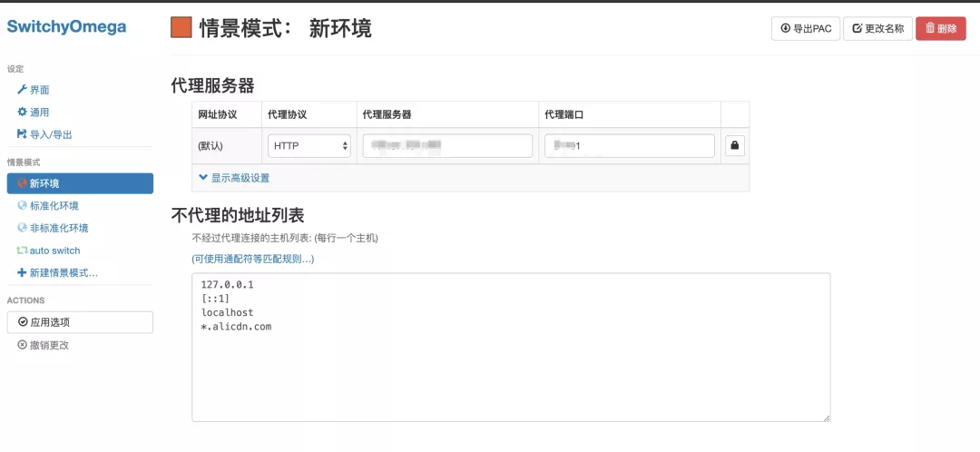The width and height of the screenshot is (980, 452).
Task: Click the download icon in 导出PAC
Action: (786, 28)
